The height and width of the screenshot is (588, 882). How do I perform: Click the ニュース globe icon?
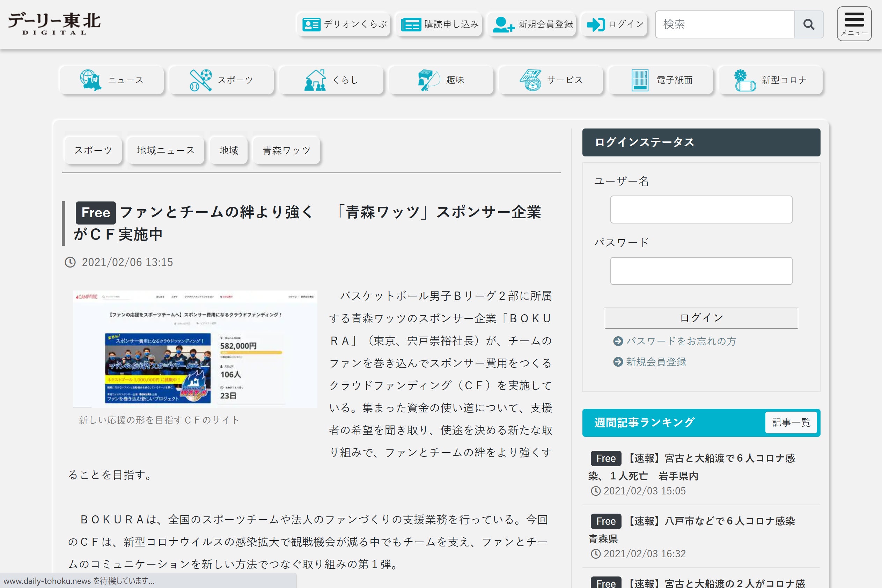pyautogui.click(x=90, y=80)
